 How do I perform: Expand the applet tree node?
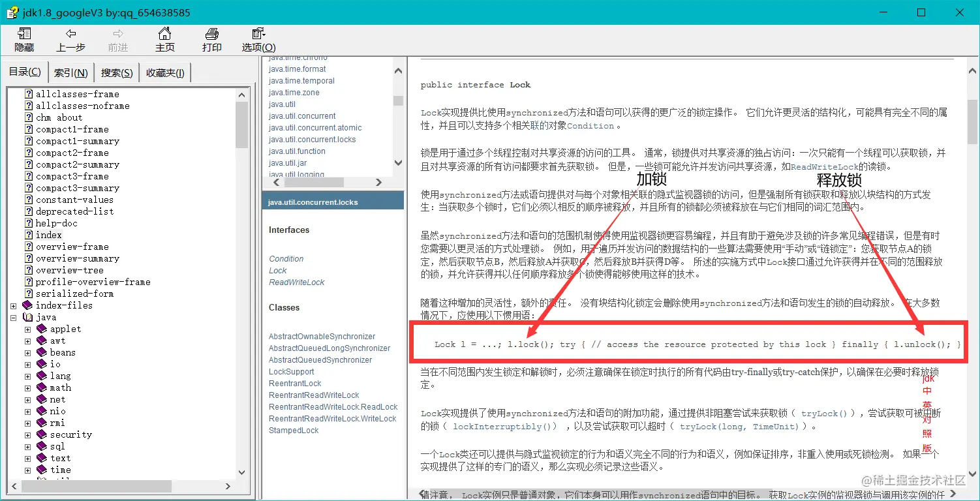click(27, 329)
